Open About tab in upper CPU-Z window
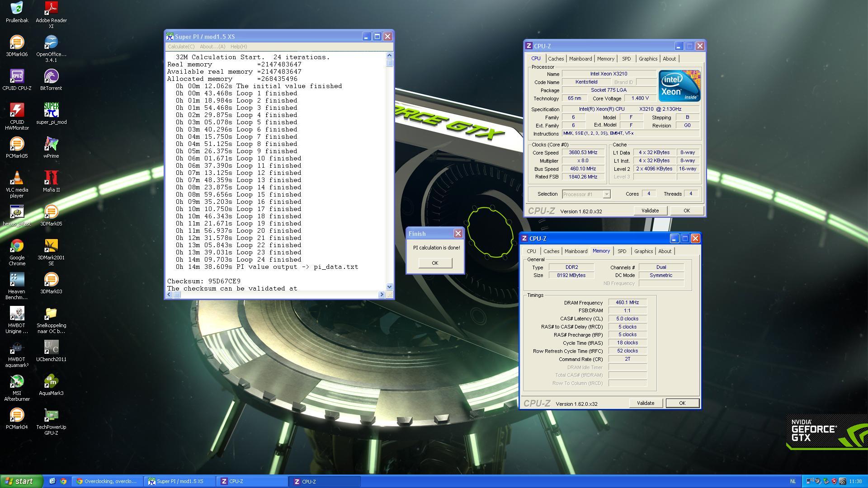The height and width of the screenshot is (488, 868). tap(669, 59)
